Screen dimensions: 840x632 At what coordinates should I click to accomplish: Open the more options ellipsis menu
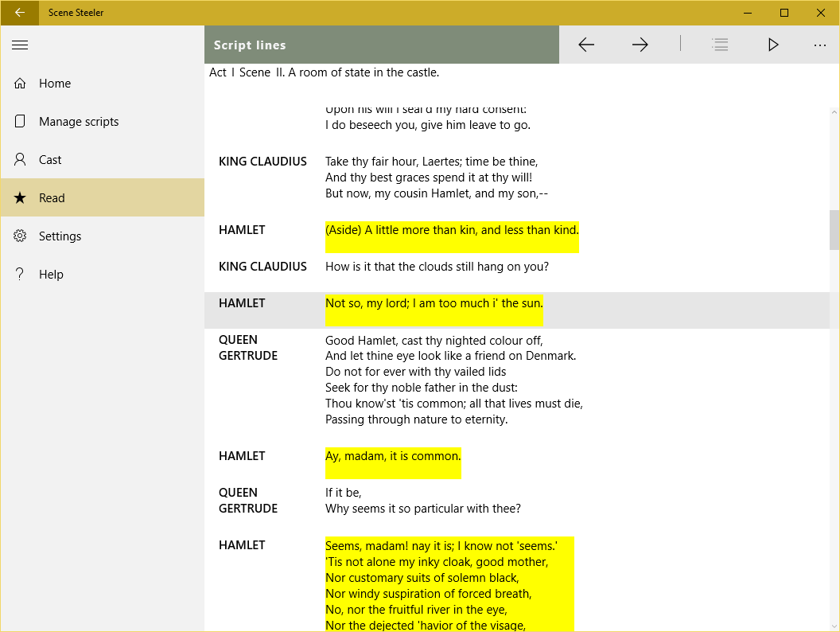click(x=819, y=45)
